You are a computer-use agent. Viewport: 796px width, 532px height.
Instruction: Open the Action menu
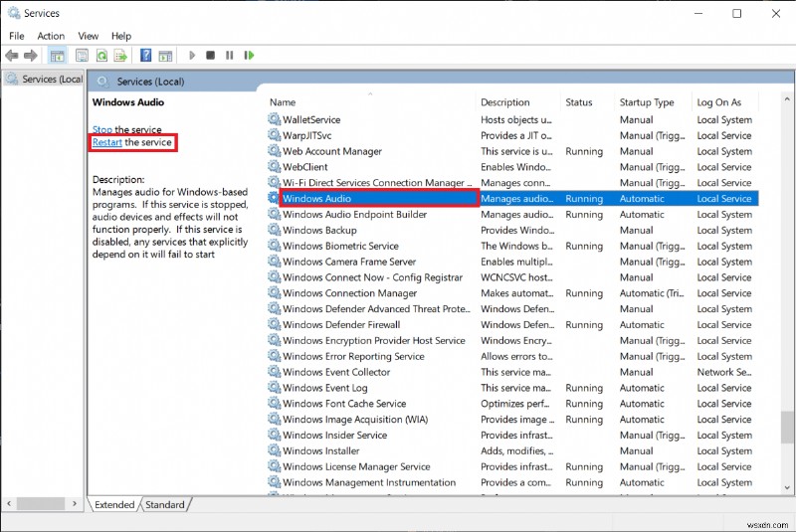[51, 36]
